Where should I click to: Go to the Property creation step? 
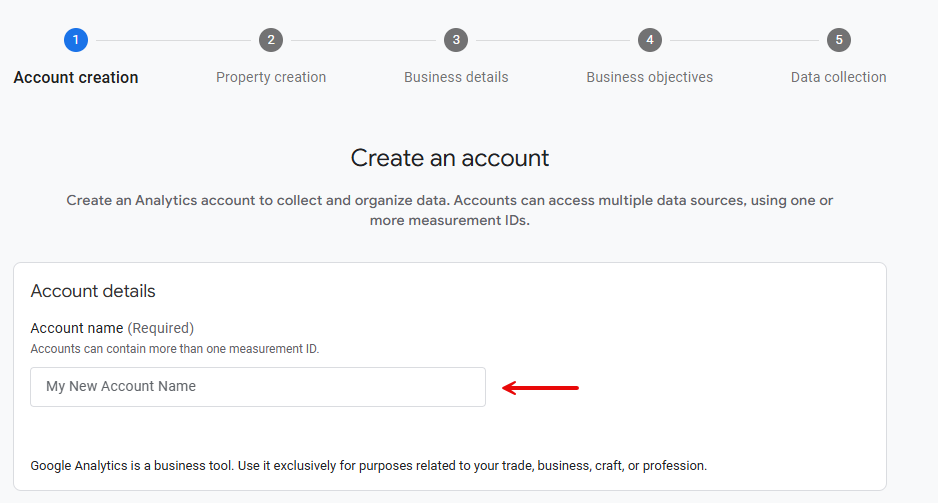271,77
